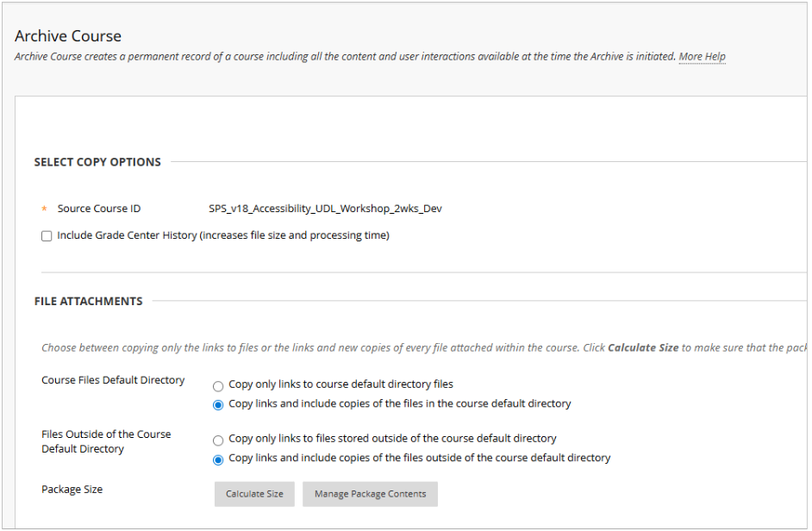Screen dimensions: 812x531
Task: Click the source course ID value SPS_v18_Accessibility_UDL_Workshop_2wks_Dev
Action: pos(325,209)
